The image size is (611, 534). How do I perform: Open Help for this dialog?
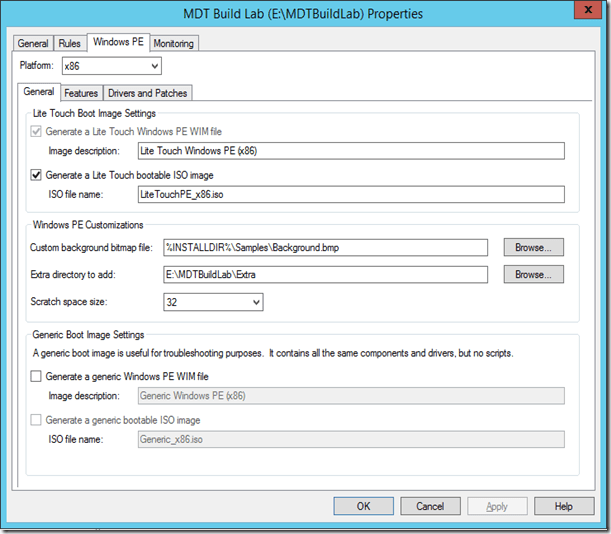563,506
